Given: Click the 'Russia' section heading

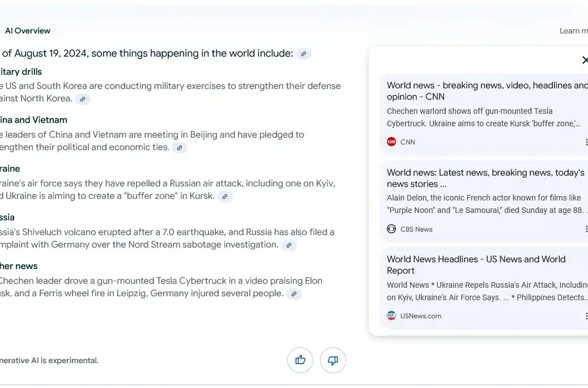Looking at the screenshot, I should point(7,218).
